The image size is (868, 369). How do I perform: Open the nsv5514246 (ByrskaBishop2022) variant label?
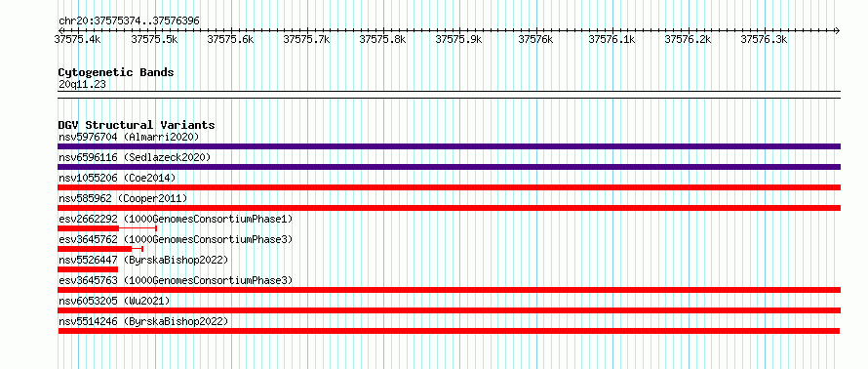(143, 321)
